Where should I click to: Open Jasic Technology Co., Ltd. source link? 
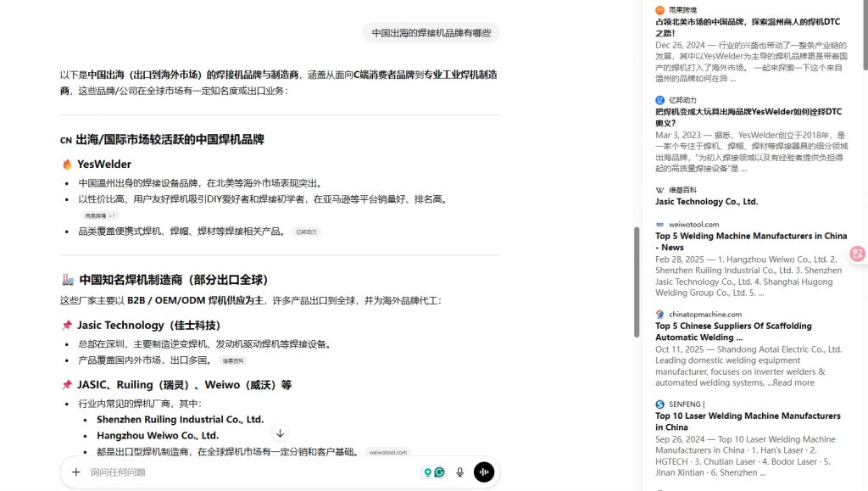pos(706,202)
